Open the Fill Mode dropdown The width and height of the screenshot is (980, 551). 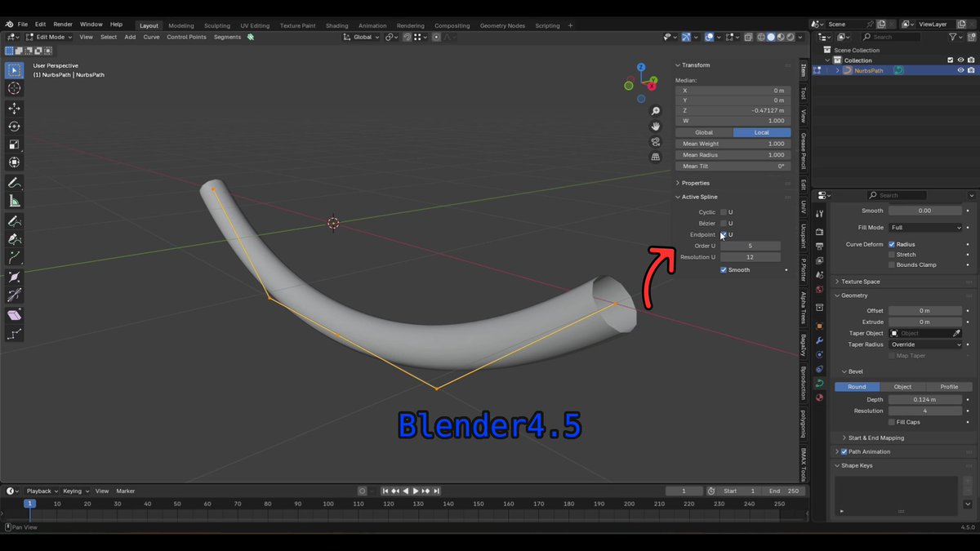(x=925, y=228)
